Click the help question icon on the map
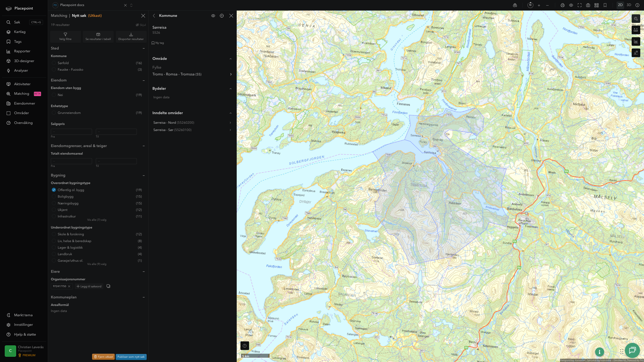Image resolution: width=644 pixels, height=362 pixels. 245,346
